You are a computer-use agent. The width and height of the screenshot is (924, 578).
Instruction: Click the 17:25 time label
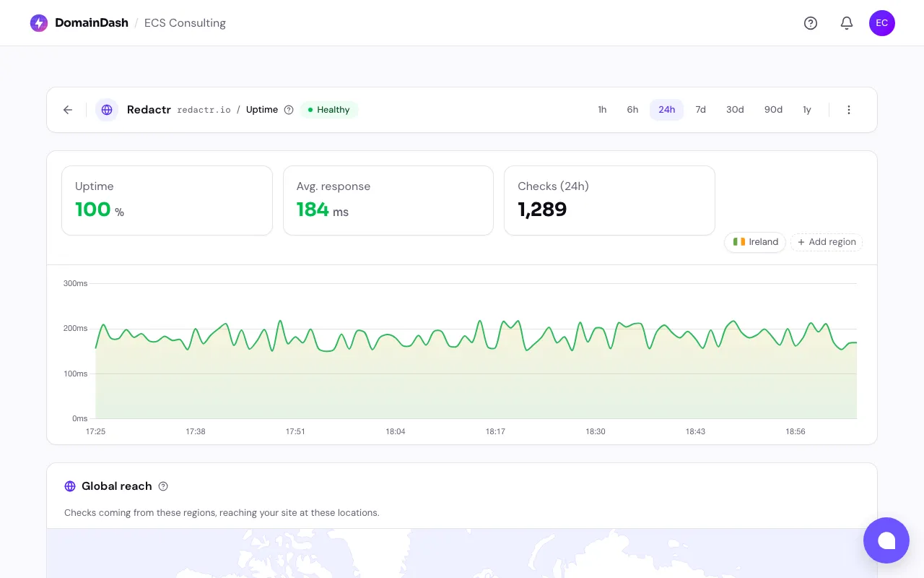pyautogui.click(x=95, y=431)
